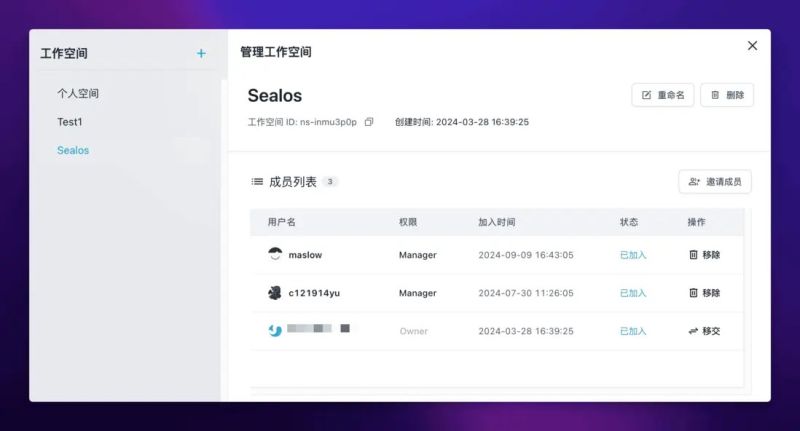Click the blurred owner username
This screenshot has height=431, width=800.
[x=318, y=328]
